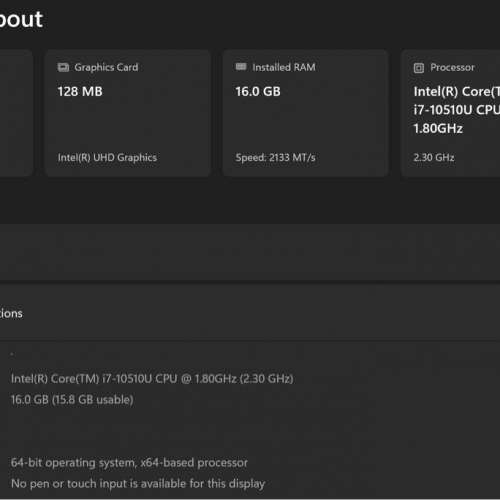
Task: Select the 16.0 GB RAM value
Action: (x=258, y=91)
